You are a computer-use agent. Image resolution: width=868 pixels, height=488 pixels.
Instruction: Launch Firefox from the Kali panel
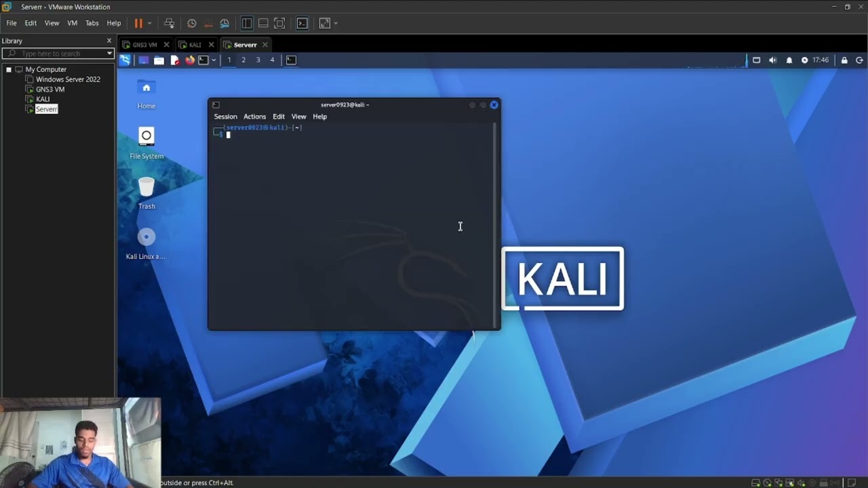pyautogui.click(x=190, y=60)
